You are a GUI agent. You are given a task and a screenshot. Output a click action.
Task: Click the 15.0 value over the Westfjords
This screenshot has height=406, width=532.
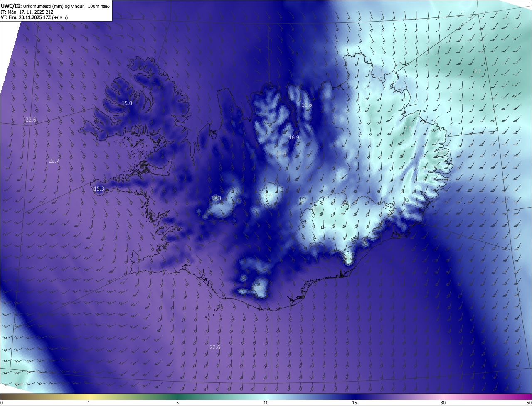pyautogui.click(x=127, y=103)
